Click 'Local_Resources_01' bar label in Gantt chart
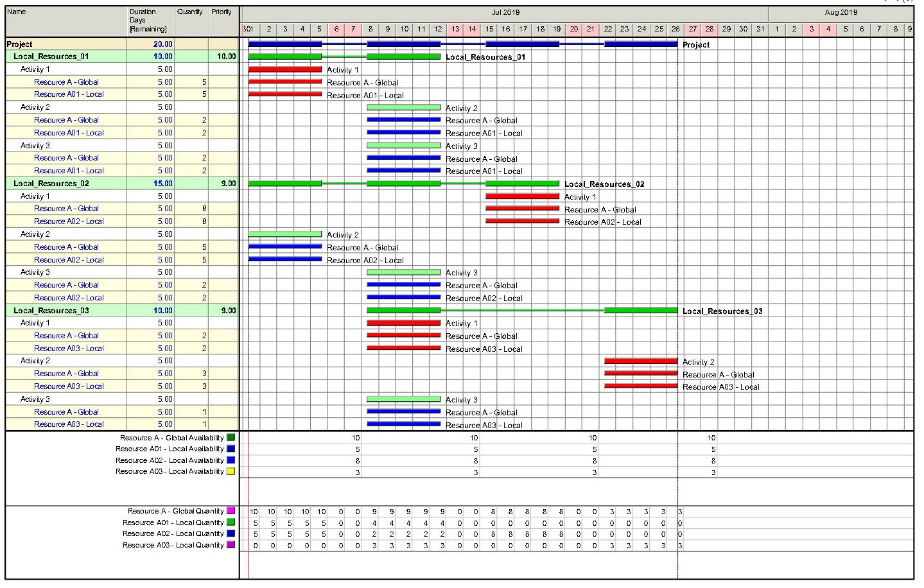Viewport: 924px width, 588px height. pos(485,57)
